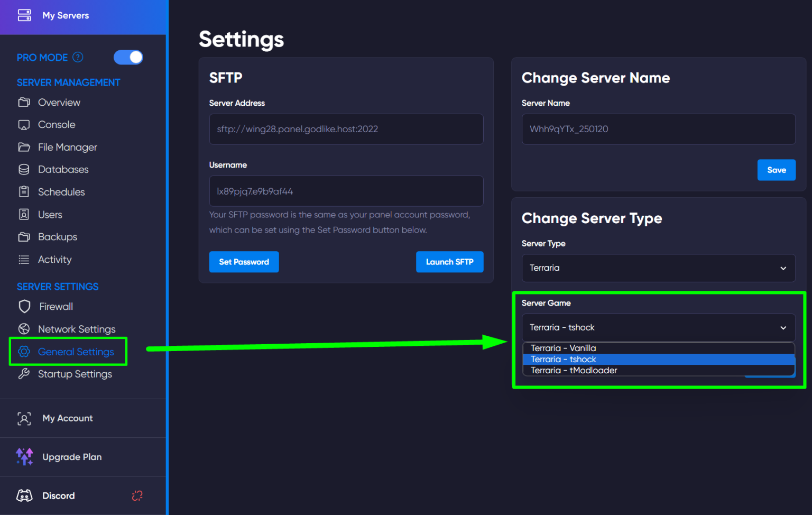Click the Activity list icon
The width and height of the screenshot is (812, 515).
click(24, 260)
